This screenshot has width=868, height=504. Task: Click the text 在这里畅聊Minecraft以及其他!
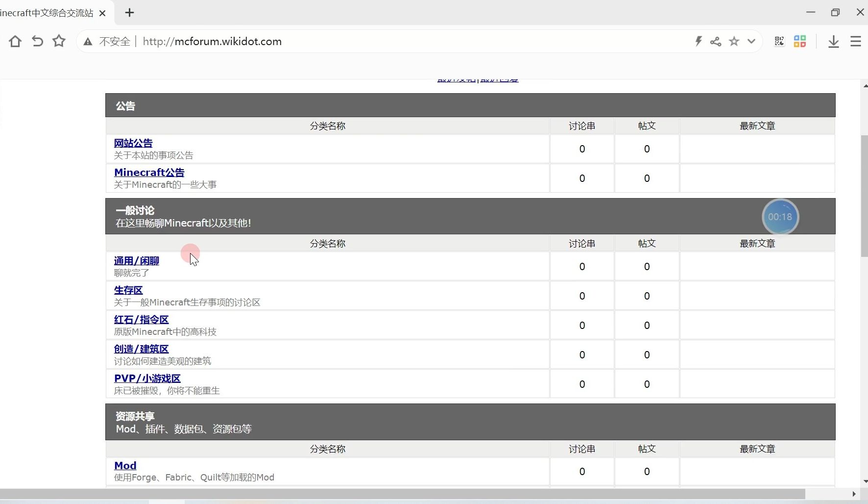click(x=183, y=223)
